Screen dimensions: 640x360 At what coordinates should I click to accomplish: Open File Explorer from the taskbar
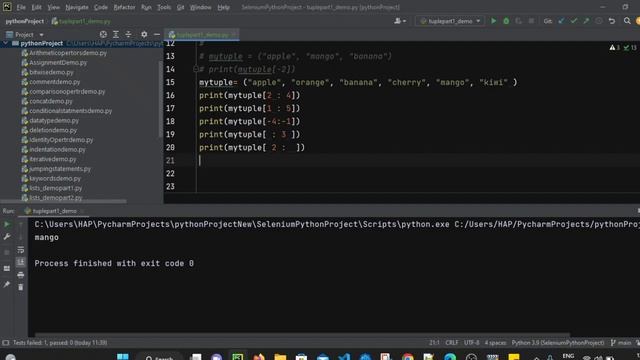280,357
